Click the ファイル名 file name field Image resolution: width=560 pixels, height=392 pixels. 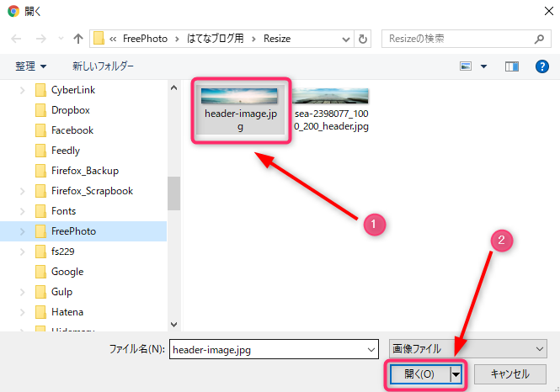tap(274, 349)
